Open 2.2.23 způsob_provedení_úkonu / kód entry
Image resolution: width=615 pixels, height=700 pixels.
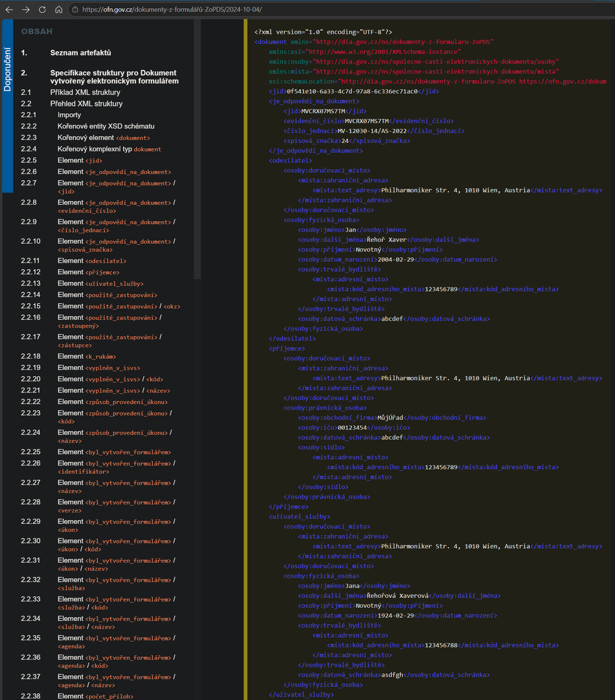tap(115, 417)
